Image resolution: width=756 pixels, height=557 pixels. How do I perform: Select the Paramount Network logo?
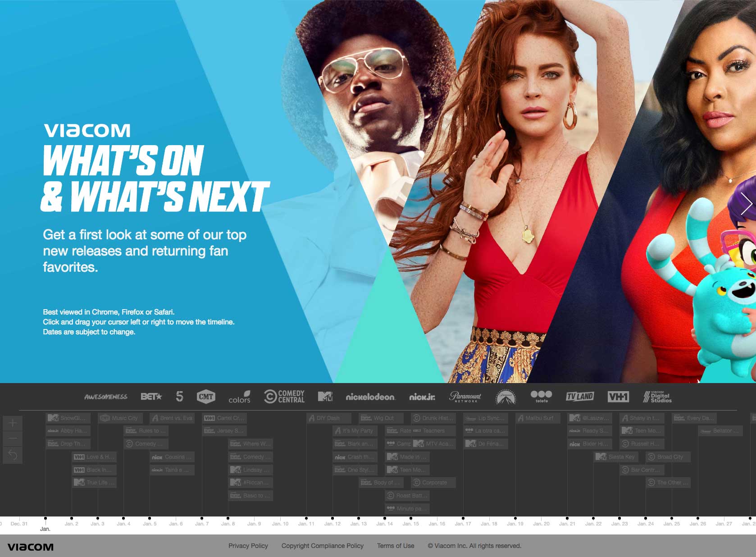click(x=465, y=397)
